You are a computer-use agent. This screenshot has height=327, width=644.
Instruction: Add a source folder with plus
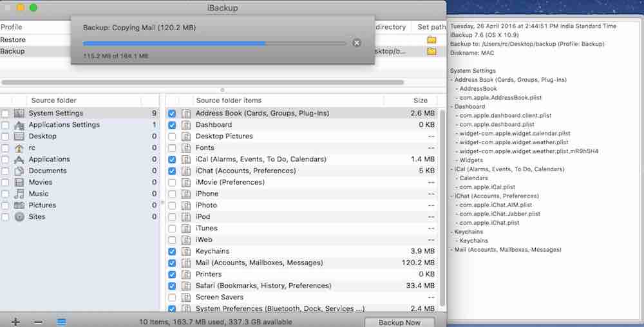[x=15, y=322]
